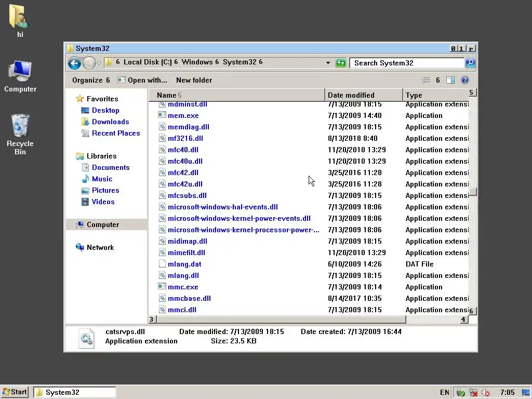Select the mfcsubs.dll file icon

[162, 195]
